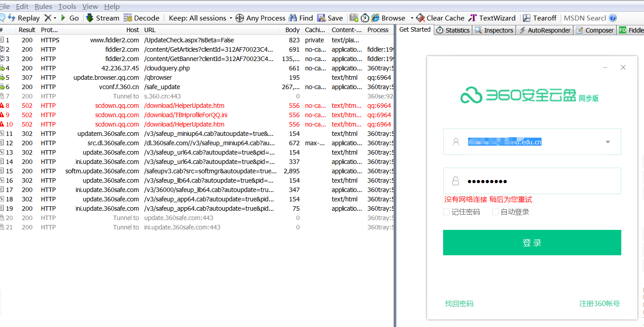Image resolution: width=644 pixels, height=327 pixels.
Task: Open the Help menu
Action: 112,6
